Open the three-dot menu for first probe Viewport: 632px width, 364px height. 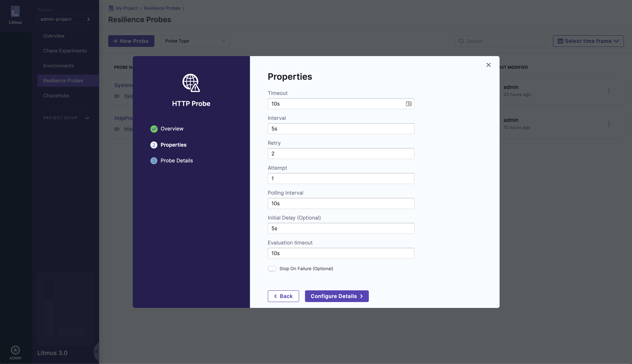(x=609, y=91)
